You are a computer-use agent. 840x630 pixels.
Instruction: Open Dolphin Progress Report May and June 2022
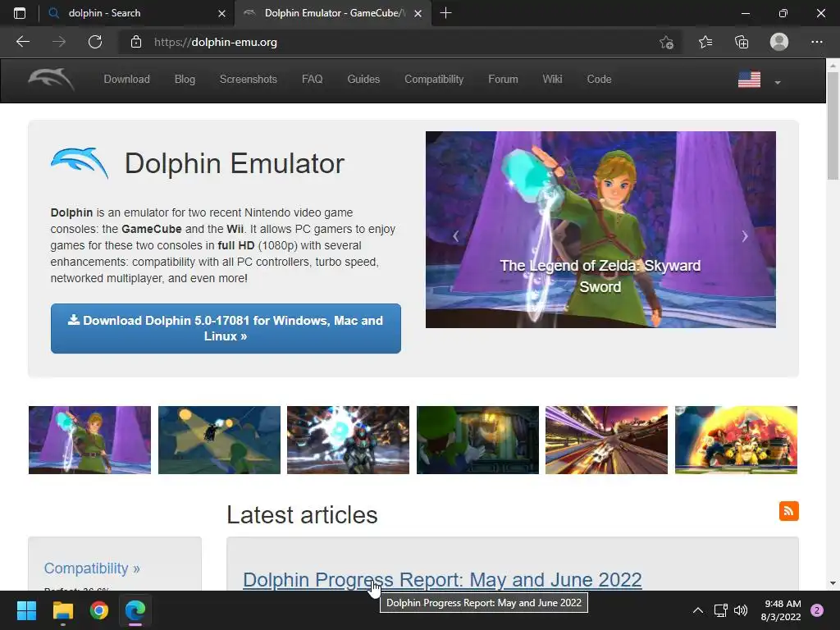pyautogui.click(x=442, y=580)
